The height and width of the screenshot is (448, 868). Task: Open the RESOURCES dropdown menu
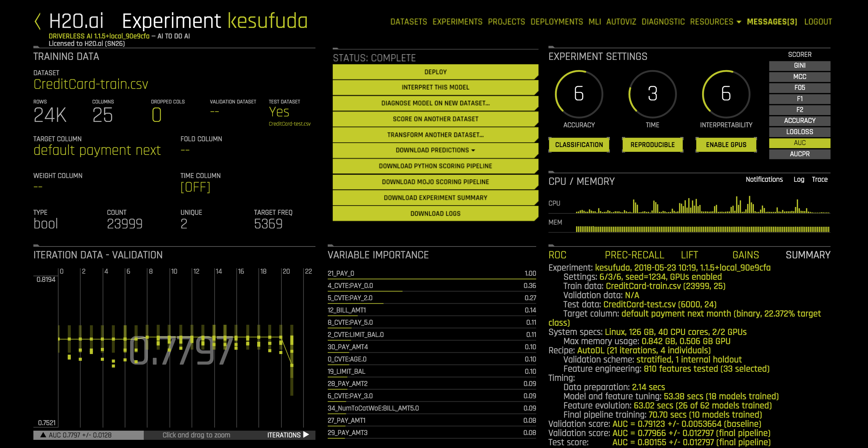tap(715, 22)
